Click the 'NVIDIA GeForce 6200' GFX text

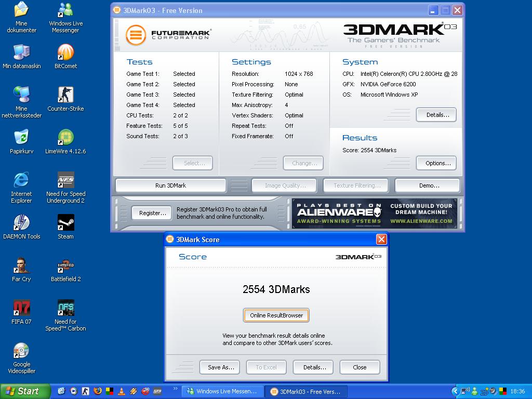click(388, 84)
